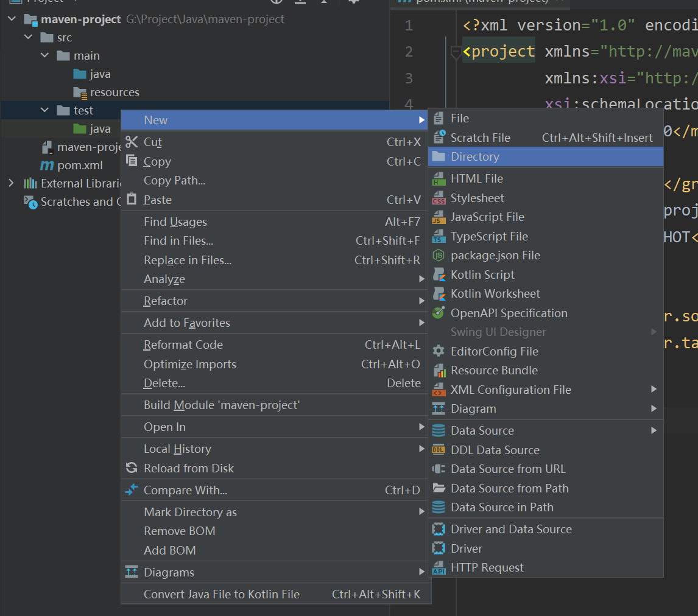Screen dimensions: 698x616
Task: Select the java folder under main
Action: [92, 74]
